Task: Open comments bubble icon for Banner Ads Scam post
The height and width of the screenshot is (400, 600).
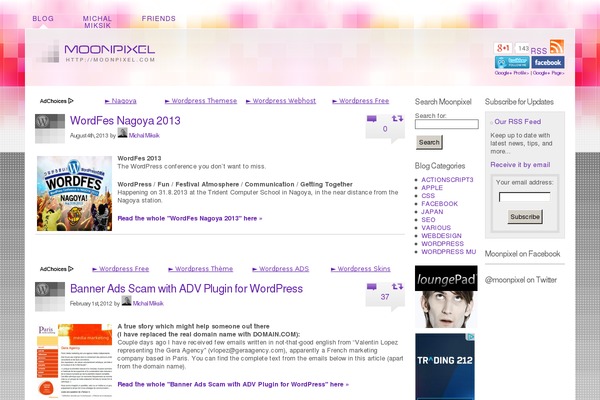Action: (372, 287)
